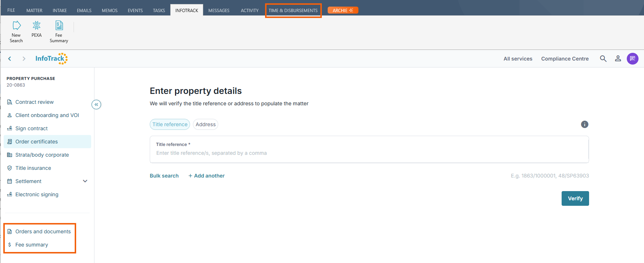Collapse the left sidebar panel
Image resolution: width=644 pixels, height=263 pixels.
tap(96, 105)
